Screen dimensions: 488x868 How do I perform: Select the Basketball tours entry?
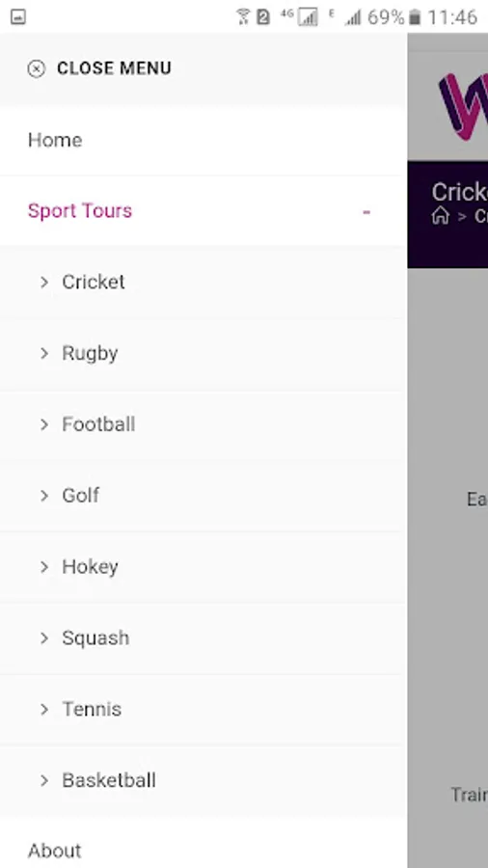(x=109, y=780)
